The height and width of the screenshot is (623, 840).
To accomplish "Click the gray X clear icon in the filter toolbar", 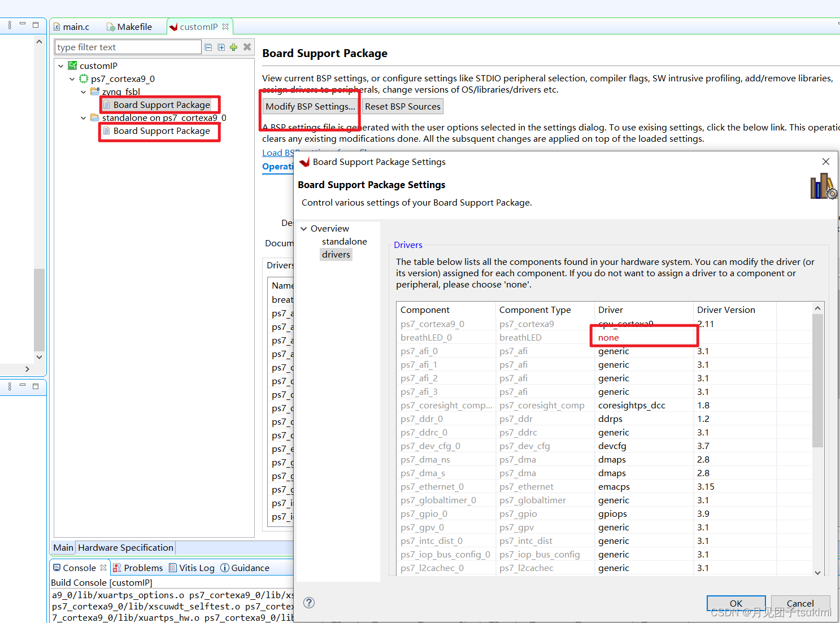I will click(247, 47).
